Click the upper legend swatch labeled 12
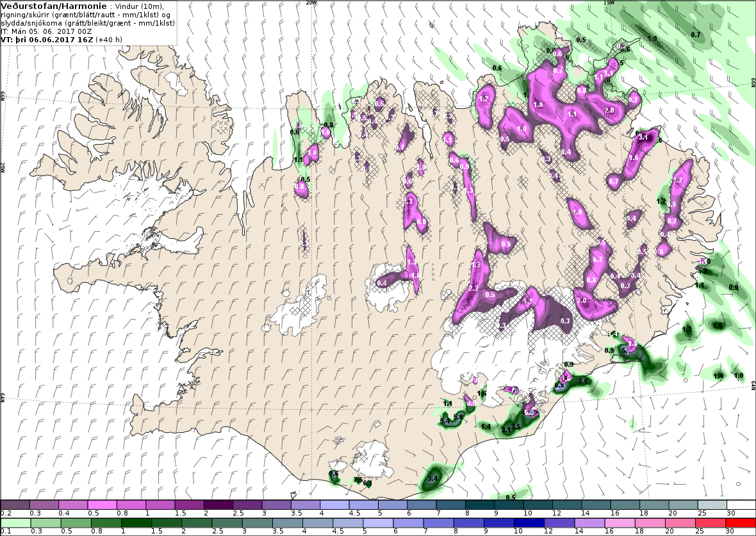Viewport: 756px width, 536px height. click(x=566, y=505)
